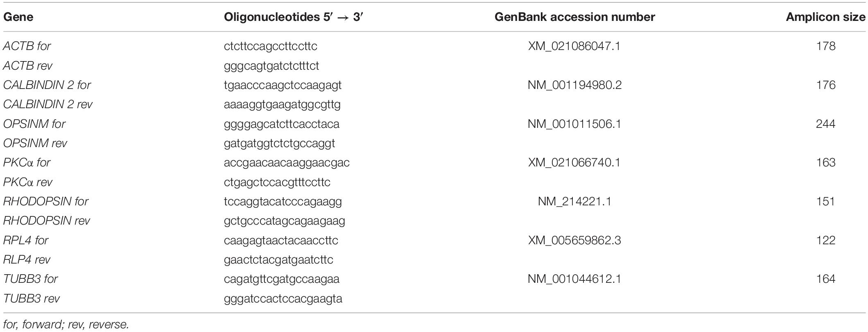
Task: Select the RHODOPSIN for gene label
Action: pyautogui.click(x=46, y=201)
